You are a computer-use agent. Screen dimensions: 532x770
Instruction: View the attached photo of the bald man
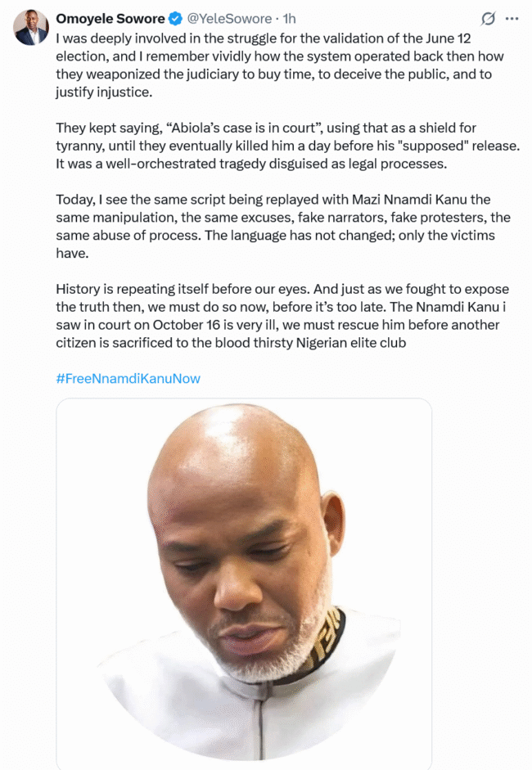244,584
